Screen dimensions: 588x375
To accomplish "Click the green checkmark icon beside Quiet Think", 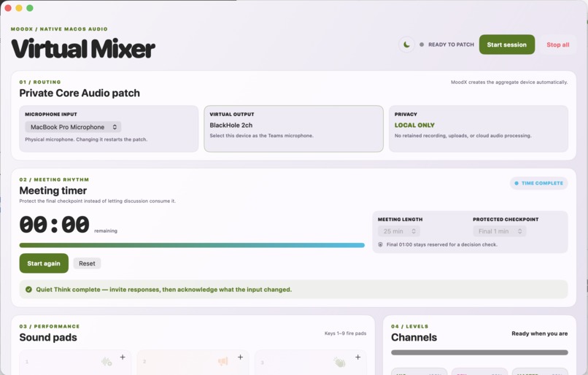I will coord(28,290).
